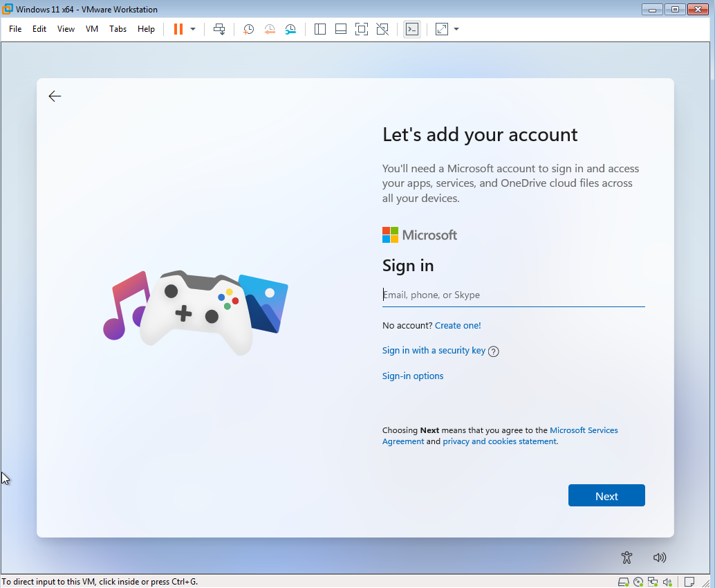Screen dimensions: 715x588
Task: Click the message log note icon
Action: (689, 582)
